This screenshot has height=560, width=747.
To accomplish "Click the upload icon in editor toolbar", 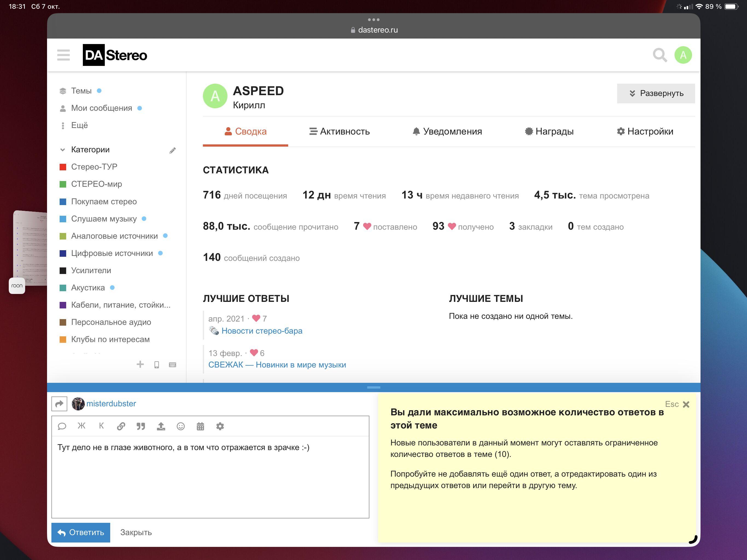I will click(x=161, y=426).
